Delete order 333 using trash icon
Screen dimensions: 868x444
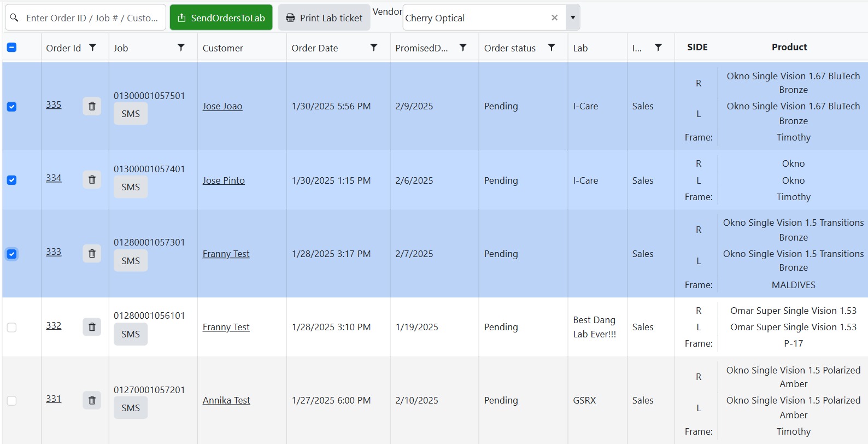92,253
